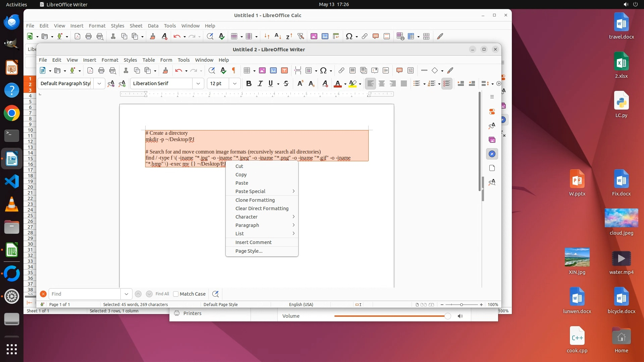The width and height of the screenshot is (644, 362).
Task: Toggle Bold formatting in Writer toolbar
Action: [249, 83]
